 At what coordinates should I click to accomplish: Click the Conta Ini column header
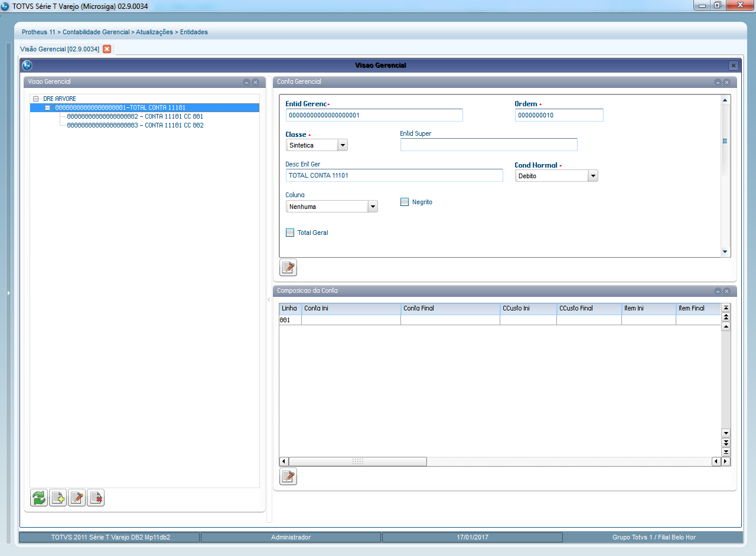point(351,309)
